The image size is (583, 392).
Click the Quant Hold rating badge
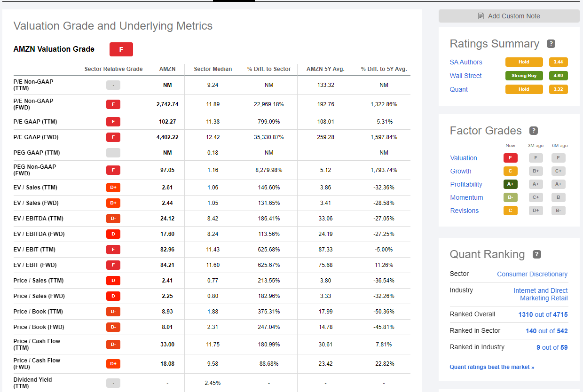click(x=524, y=89)
